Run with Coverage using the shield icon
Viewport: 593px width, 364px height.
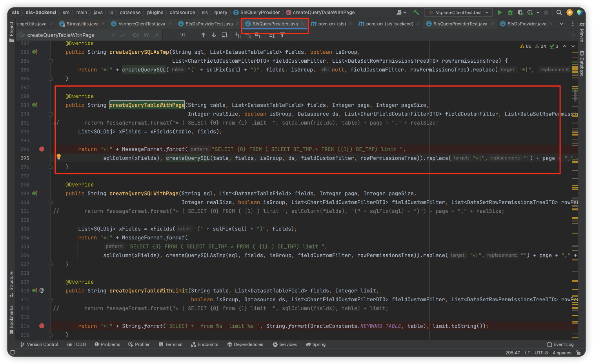(520, 13)
